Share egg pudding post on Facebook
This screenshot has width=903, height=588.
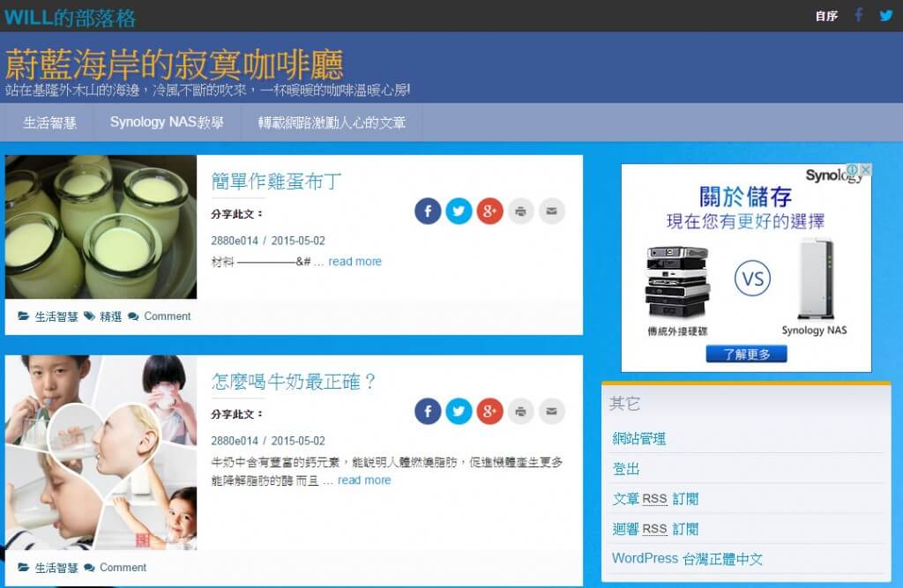428,212
